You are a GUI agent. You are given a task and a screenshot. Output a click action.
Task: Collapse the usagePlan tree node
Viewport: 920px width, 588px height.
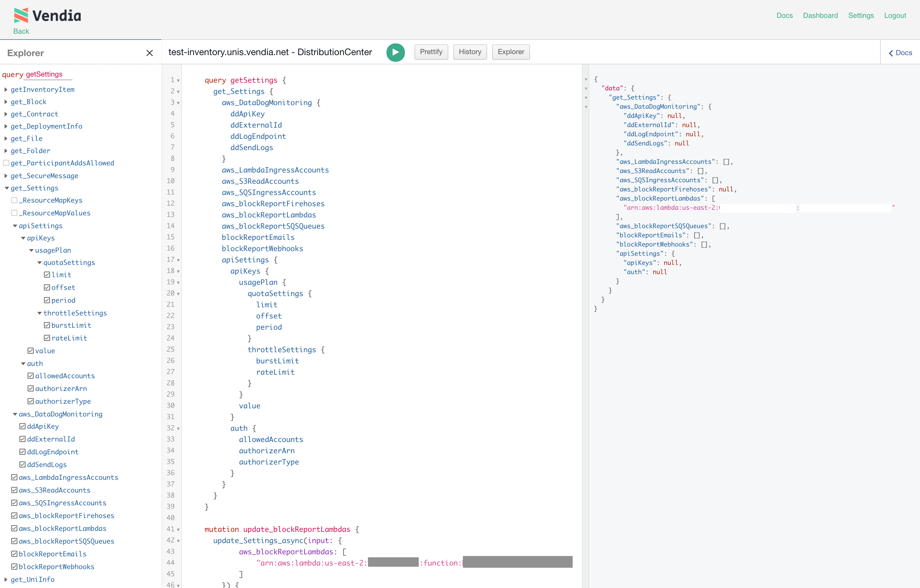click(x=31, y=250)
